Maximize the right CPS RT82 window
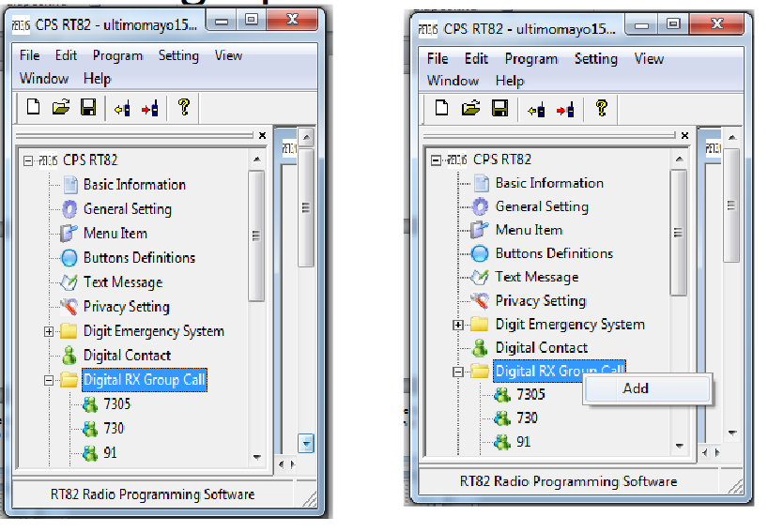 pos(674,23)
